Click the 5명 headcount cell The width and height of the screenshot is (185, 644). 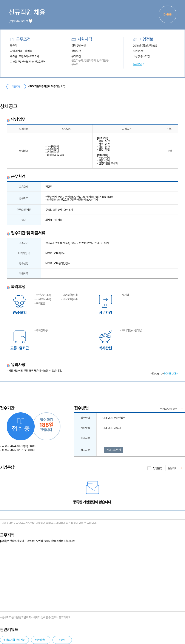click(170, 151)
